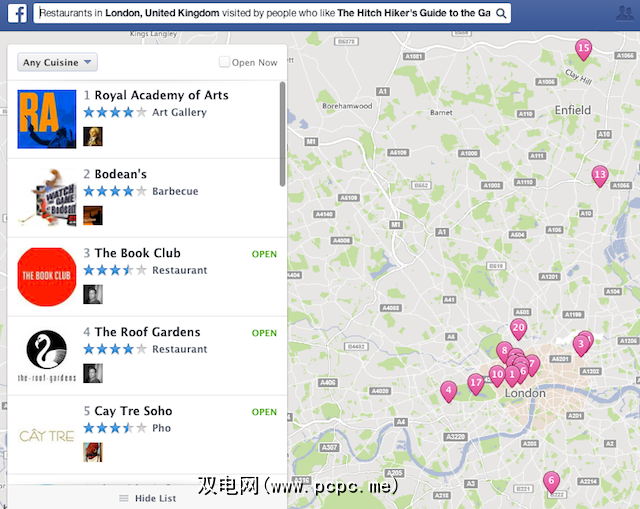Image resolution: width=640 pixels, height=509 pixels.
Task: Click the Graph Search query field
Action: point(264,13)
